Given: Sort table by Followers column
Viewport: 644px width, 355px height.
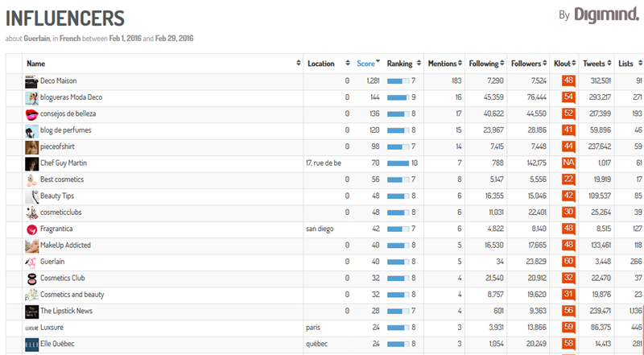Looking at the screenshot, I should coord(528,64).
